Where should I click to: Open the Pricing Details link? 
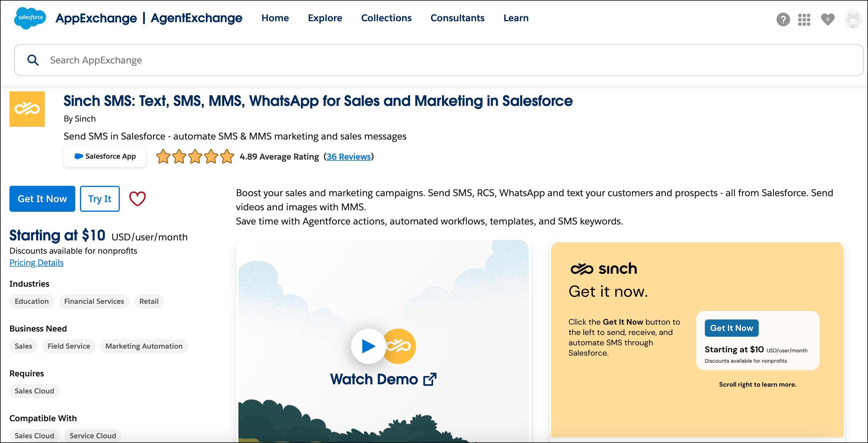36,262
